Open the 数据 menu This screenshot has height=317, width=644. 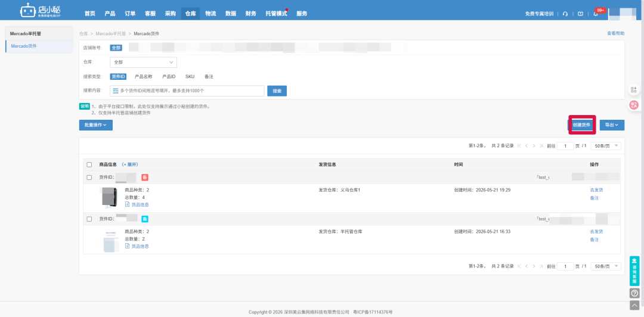(x=231, y=14)
